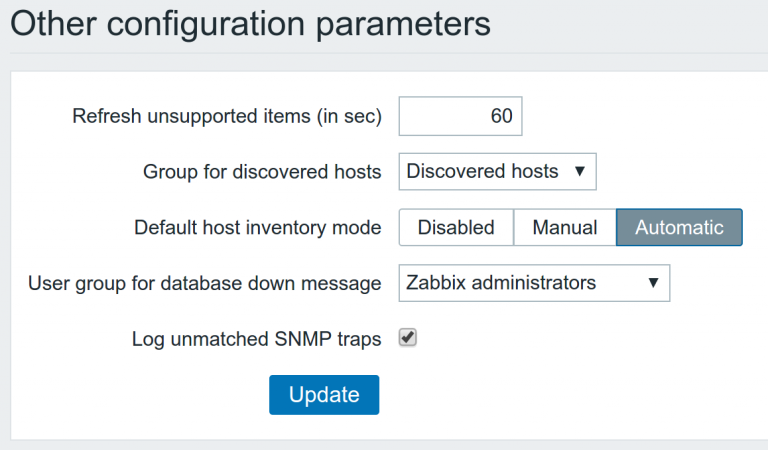This screenshot has height=450, width=768.
Task: Click the Discovered hosts selected value text
Action: click(x=482, y=171)
